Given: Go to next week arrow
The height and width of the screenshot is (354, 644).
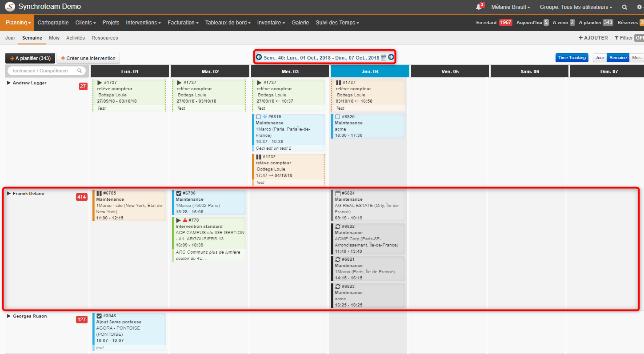Looking at the screenshot, I should pyautogui.click(x=391, y=57).
